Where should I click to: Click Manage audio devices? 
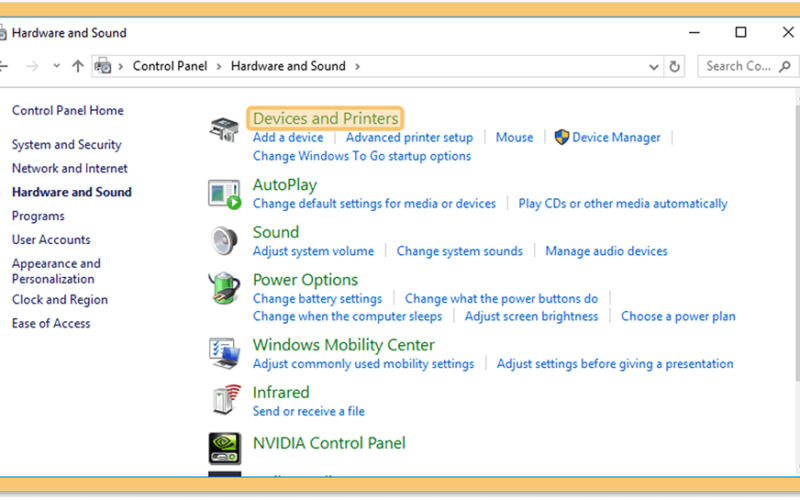[607, 252]
